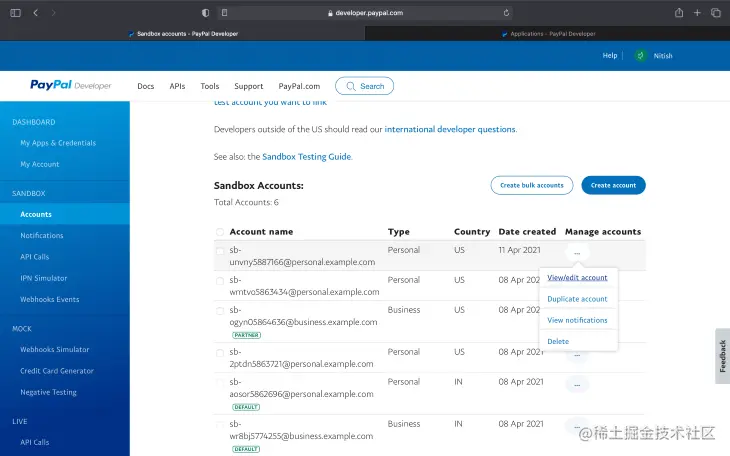Open Webhooks Simulator under Mock

tap(54, 349)
